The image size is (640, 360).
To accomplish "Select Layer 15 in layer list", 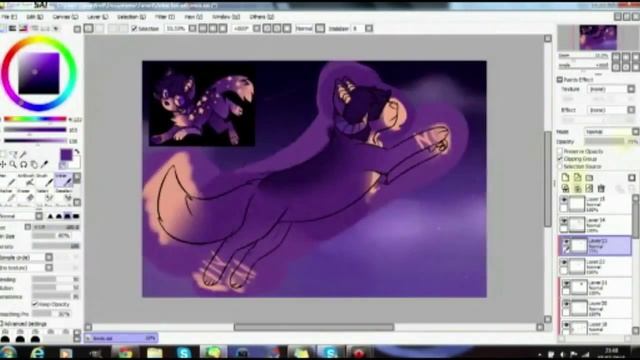I will [x=595, y=204].
